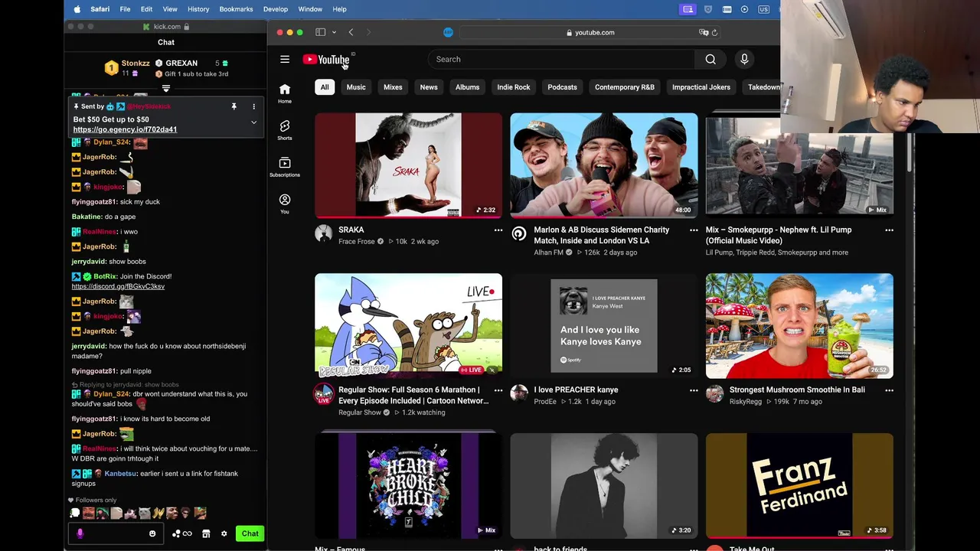Go back in the Safari window

tap(351, 32)
